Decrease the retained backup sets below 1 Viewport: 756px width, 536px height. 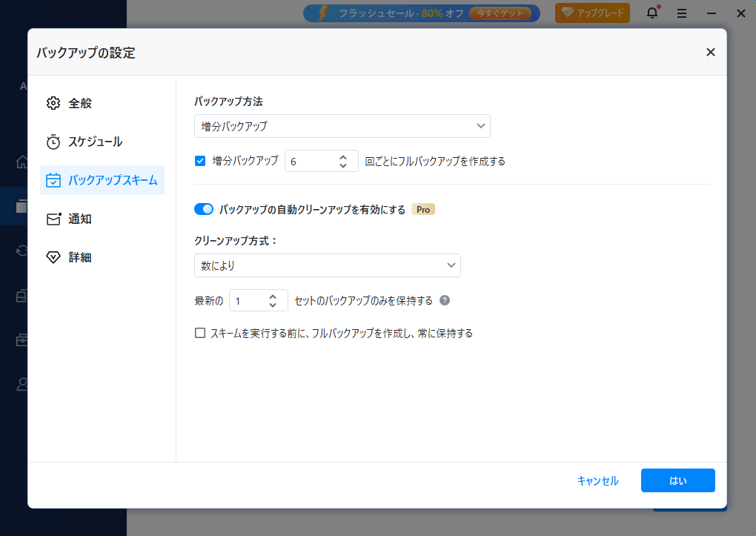[273, 305]
